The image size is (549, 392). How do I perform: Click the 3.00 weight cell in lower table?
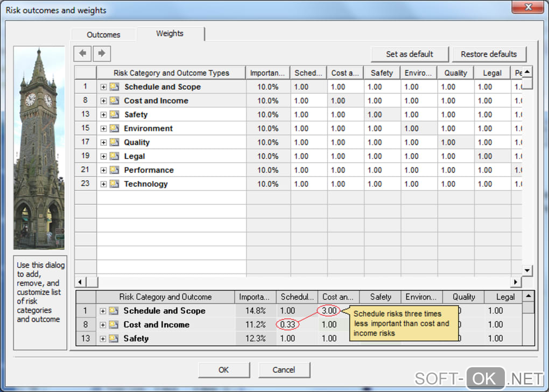pos(329,310)
